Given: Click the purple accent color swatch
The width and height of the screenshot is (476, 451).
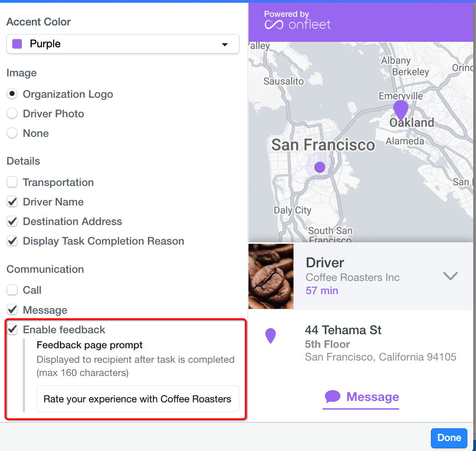Looking at the screenshot, I should tap(17, 44).
